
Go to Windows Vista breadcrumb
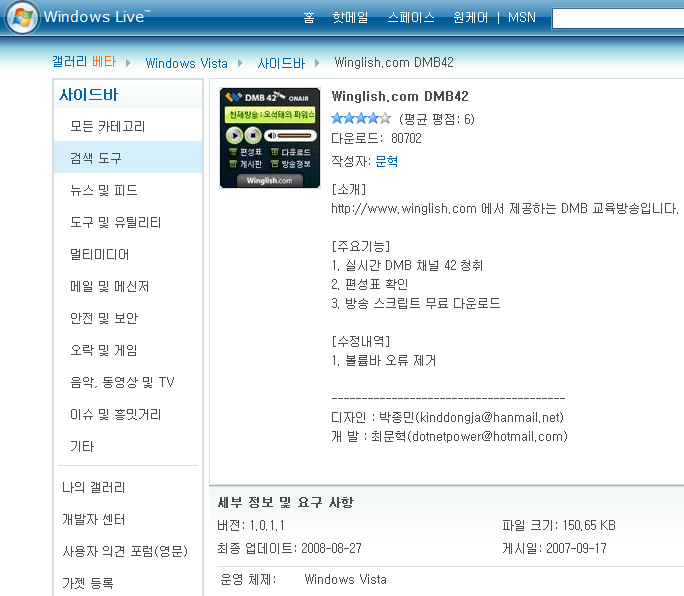click(x=186, y=63)
